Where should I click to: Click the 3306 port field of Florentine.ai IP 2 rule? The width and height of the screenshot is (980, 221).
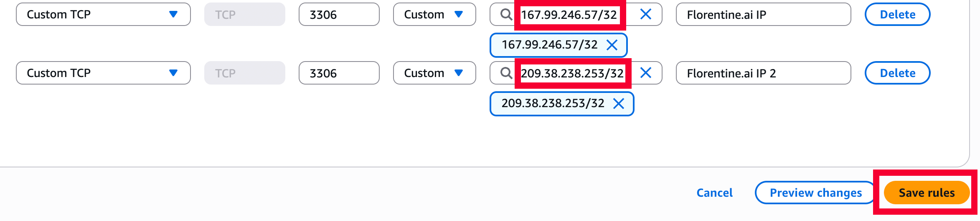(x=339, y=73)
